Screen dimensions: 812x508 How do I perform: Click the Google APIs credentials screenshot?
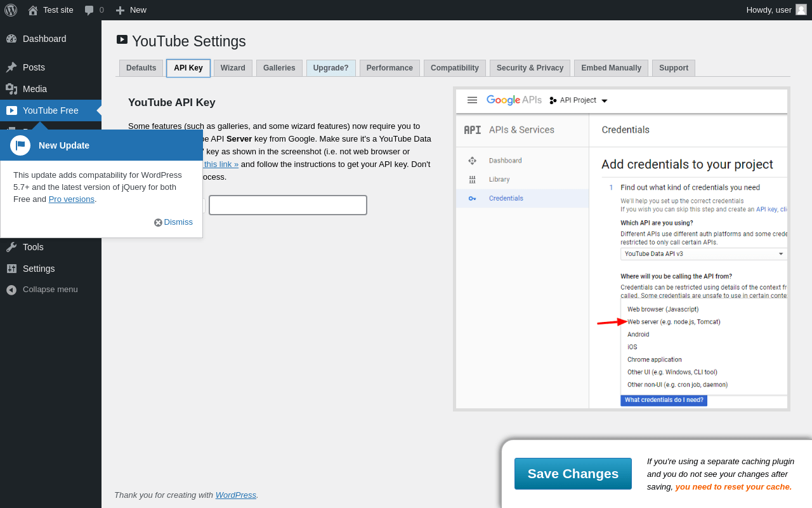[622, 249]
